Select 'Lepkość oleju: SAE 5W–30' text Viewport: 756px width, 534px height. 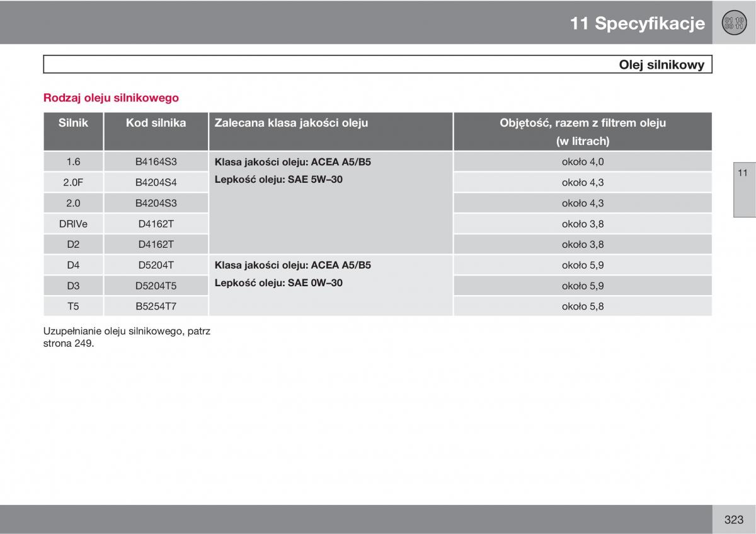tap(278, 179)
